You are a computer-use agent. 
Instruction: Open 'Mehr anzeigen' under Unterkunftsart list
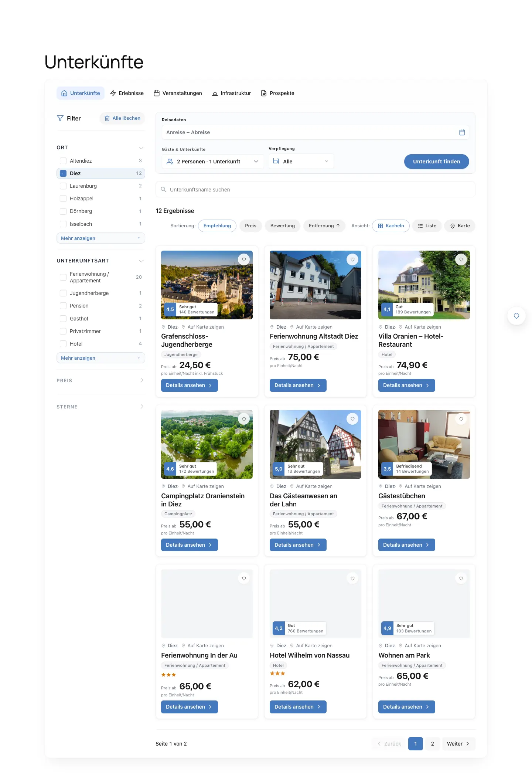pos(100,358)
